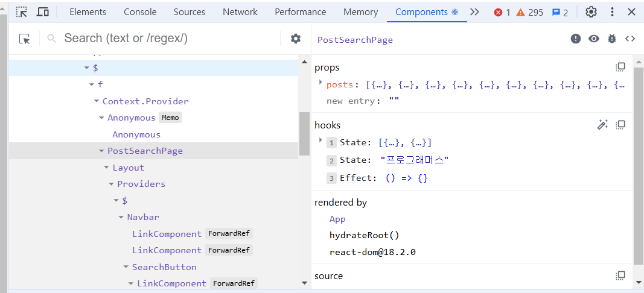Select a component in the page picker

tap(25, 39)
